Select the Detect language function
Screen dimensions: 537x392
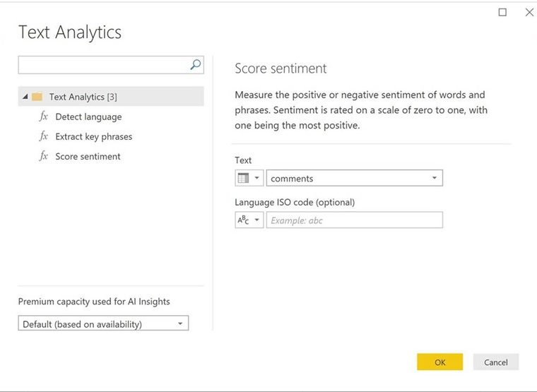coord(88,117)
